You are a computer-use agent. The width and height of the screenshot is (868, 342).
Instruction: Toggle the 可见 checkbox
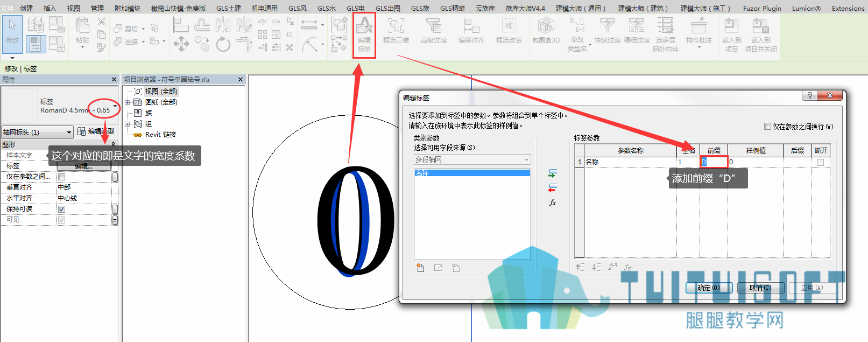point(61,220)
